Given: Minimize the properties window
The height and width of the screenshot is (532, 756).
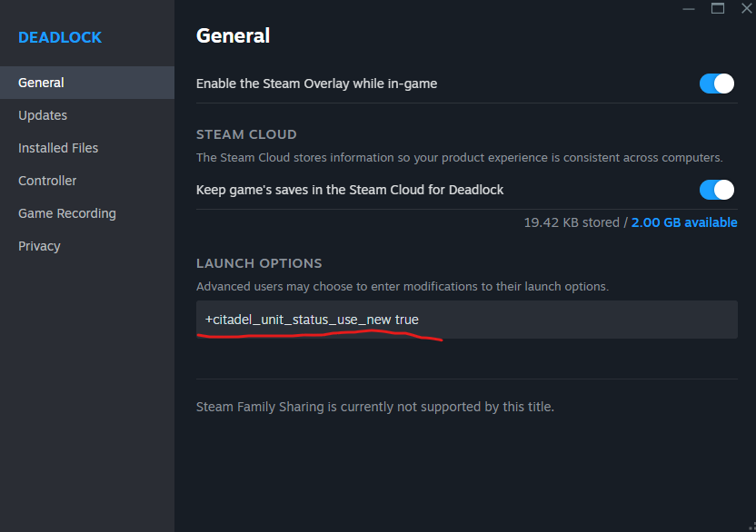Looking at the screenshot, I should [x=689, y=8].
